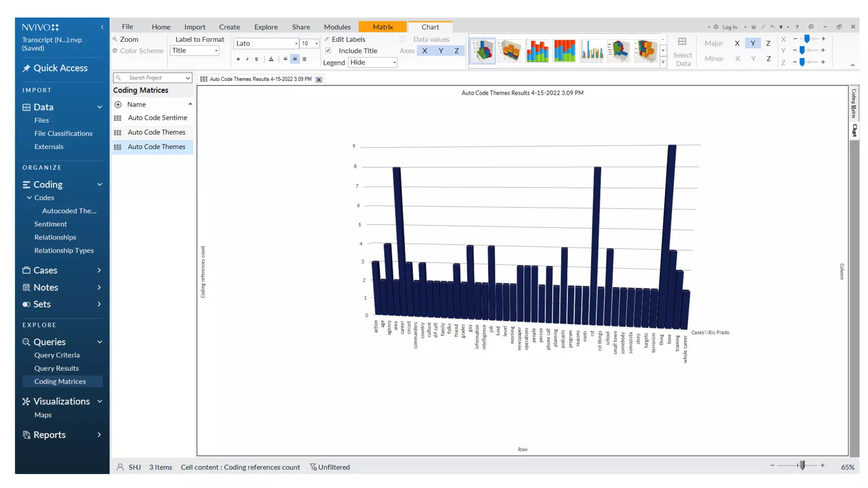The width and height of the screenshot is (868, 488).
Task: Toggle Major gridlines for Y
Action: coord(753,43)
